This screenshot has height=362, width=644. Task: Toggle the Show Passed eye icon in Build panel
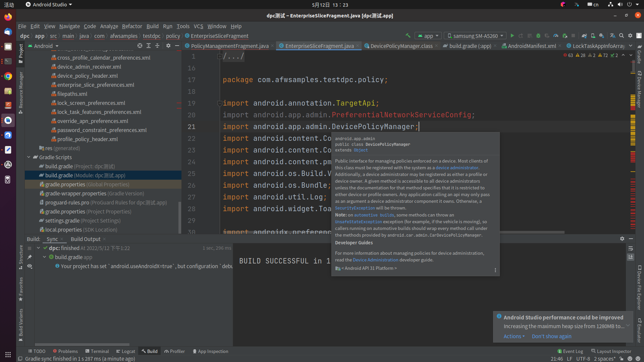[x=30, y=266]
